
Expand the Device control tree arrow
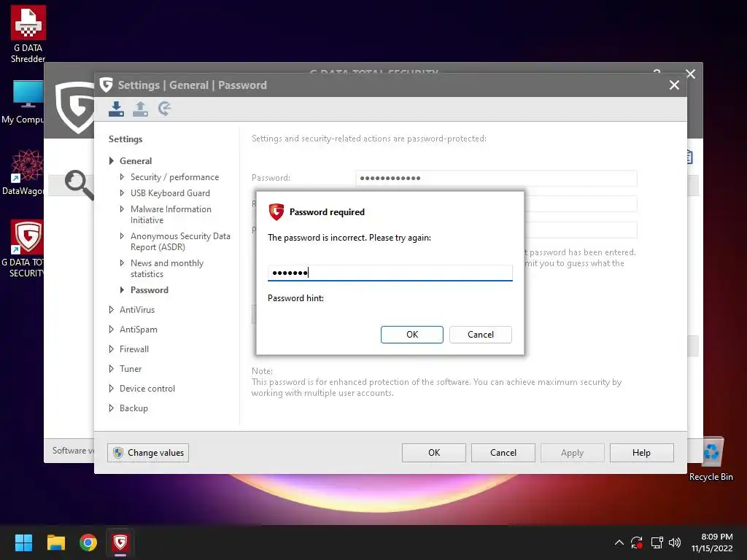111,388
